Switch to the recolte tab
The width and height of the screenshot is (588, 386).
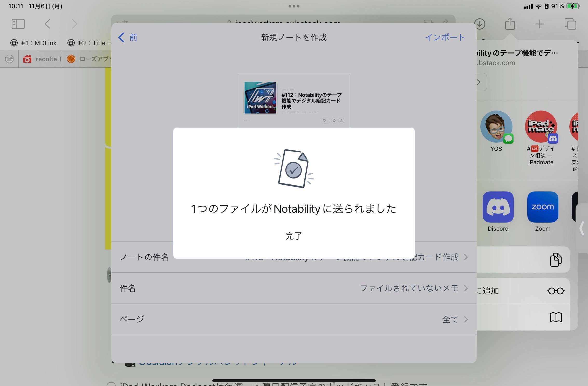(40, 59)
